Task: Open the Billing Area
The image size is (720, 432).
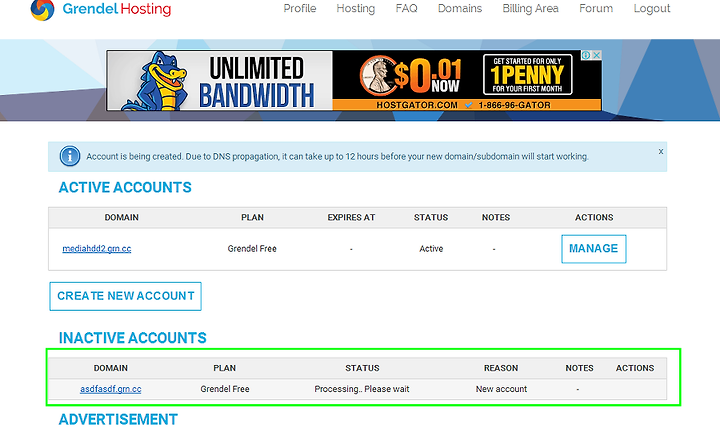Action: tap(530, 8)
